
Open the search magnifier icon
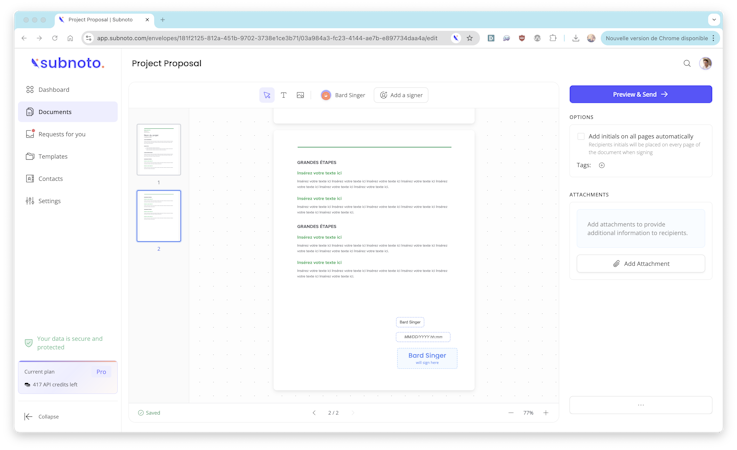pyautogui.click(x=687, y=63)
